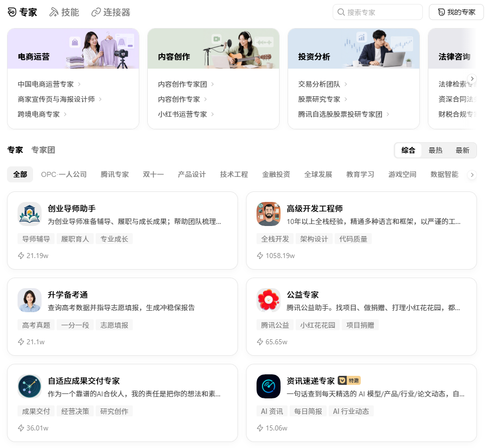Open 自适应成果交付专家 avatar icon
This screenshot has height=448, width=486.
pos(30,386)
